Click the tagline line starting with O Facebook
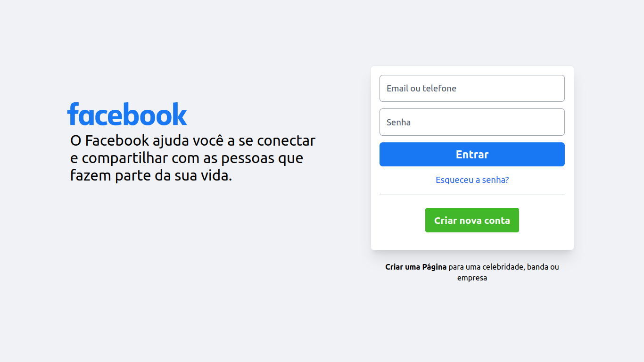644x362 pixels. click(x=193, y=140)
